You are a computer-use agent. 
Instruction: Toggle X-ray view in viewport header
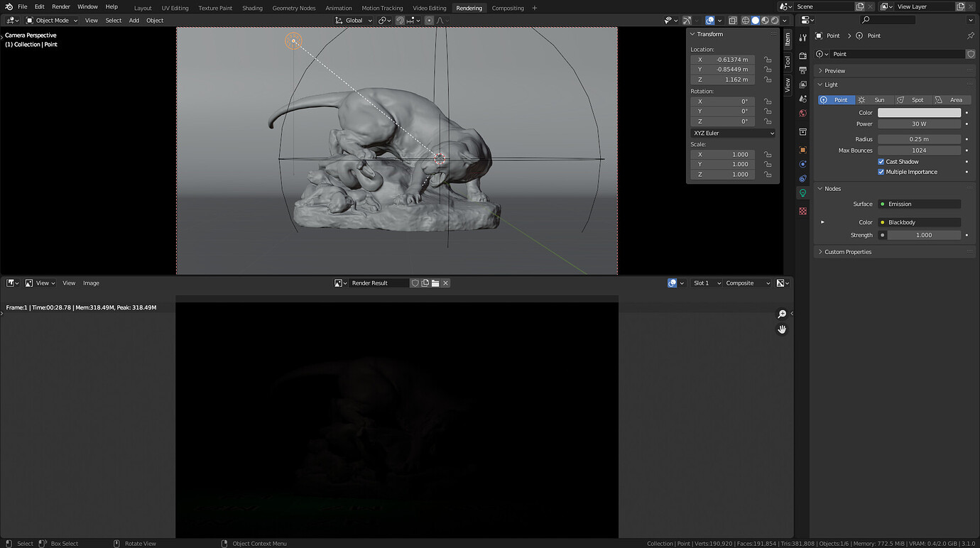[733, 21]
